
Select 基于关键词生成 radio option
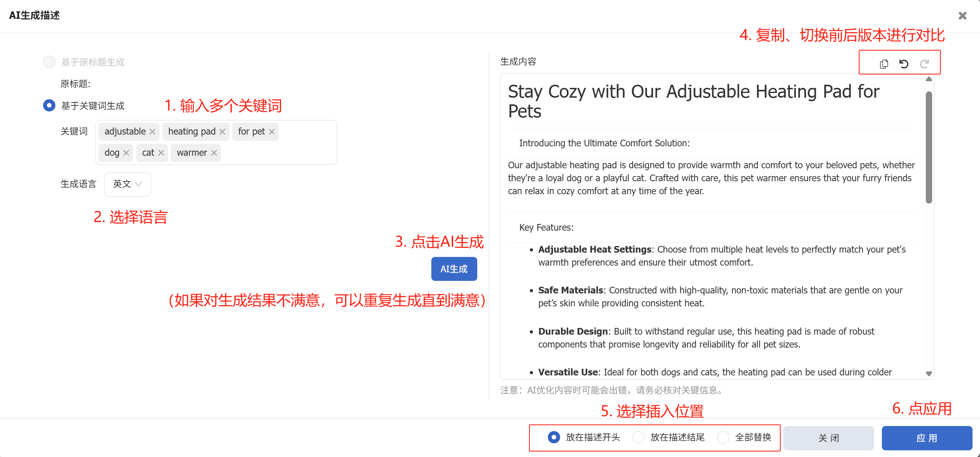click(49, 106)
